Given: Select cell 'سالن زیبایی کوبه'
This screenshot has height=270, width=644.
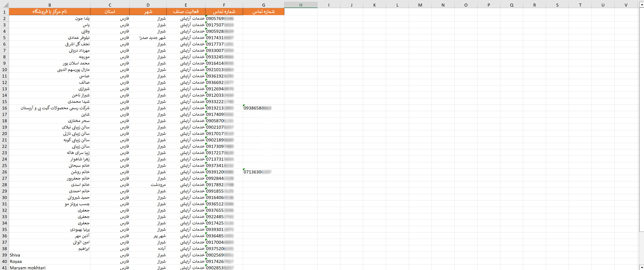Looking at the screenshot, I should coord(50,140).
